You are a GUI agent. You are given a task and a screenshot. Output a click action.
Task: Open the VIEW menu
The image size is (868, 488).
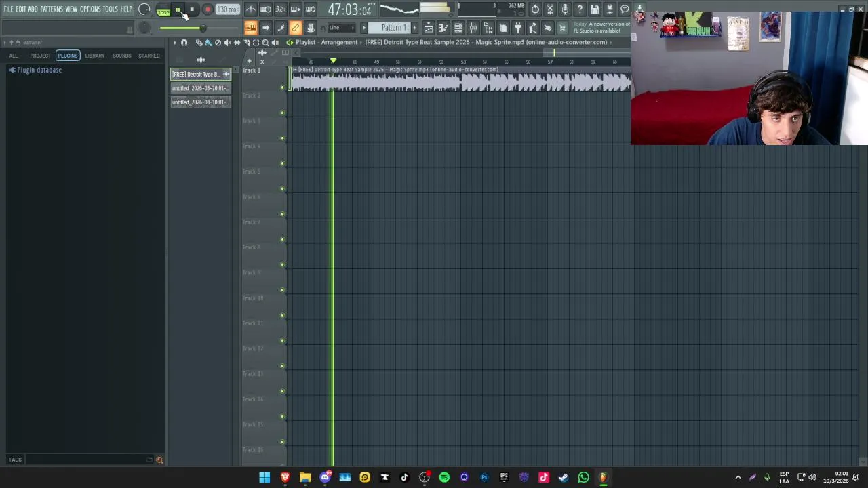[x=71, y=9]
